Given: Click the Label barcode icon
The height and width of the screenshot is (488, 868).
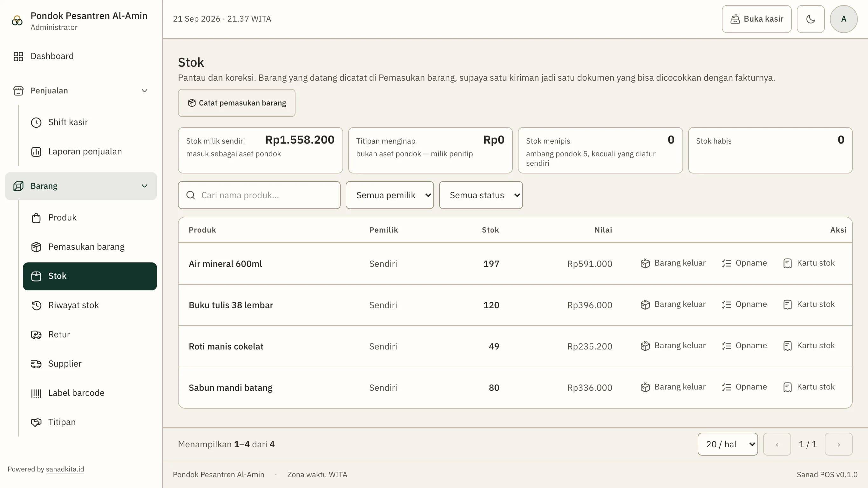Looking at the screenshot, I should pyautogui.click(x=36, y=393).
